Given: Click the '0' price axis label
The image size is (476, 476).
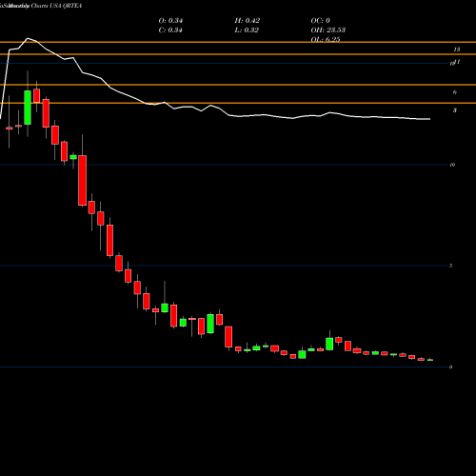Looking at the screenshot, I should (x=451, y=367).
